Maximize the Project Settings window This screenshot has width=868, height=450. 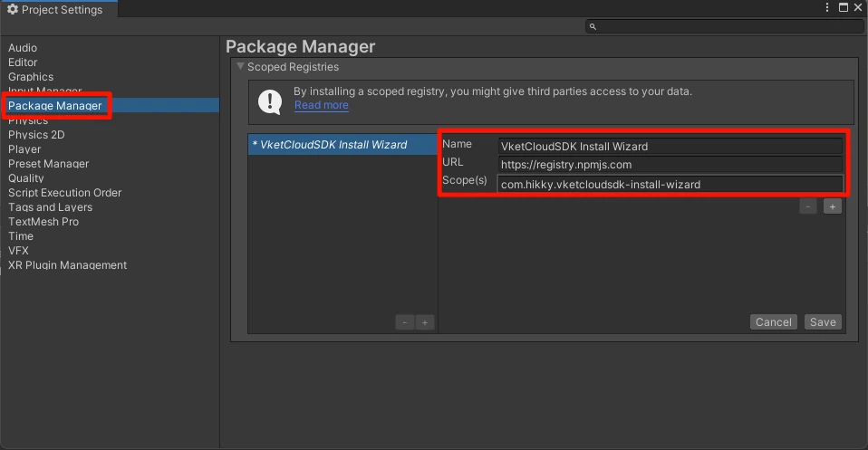(x=843, y=8)
